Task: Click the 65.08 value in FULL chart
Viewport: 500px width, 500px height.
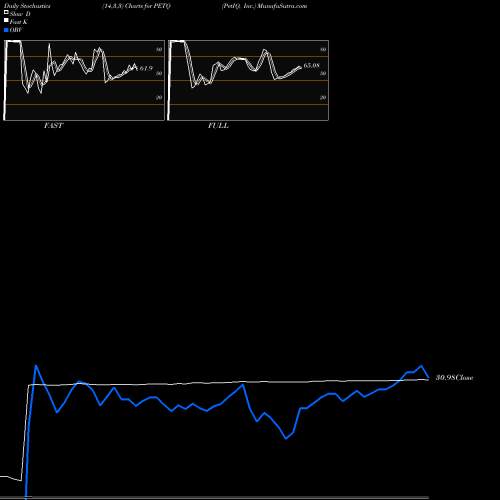Action: tap(311, 65)
